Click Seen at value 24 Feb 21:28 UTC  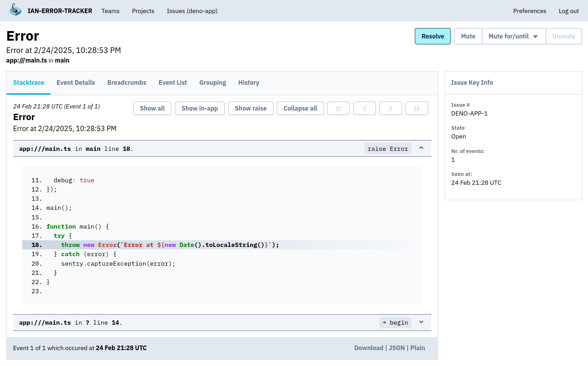click(x=476, y=183)
